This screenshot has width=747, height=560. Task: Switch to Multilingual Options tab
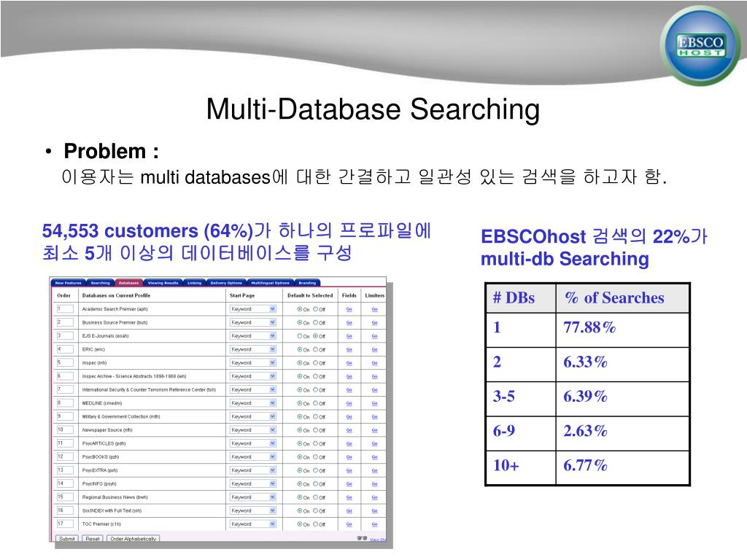(270, 283)
